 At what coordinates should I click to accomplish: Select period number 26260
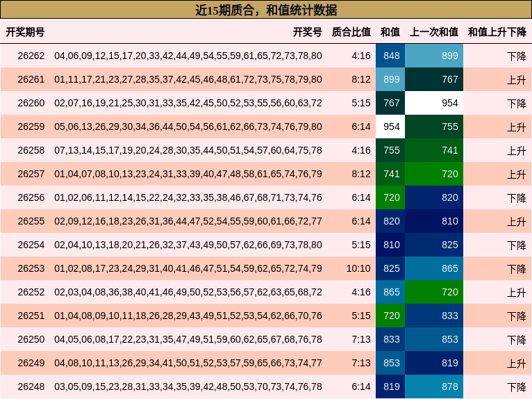point(31,103)
